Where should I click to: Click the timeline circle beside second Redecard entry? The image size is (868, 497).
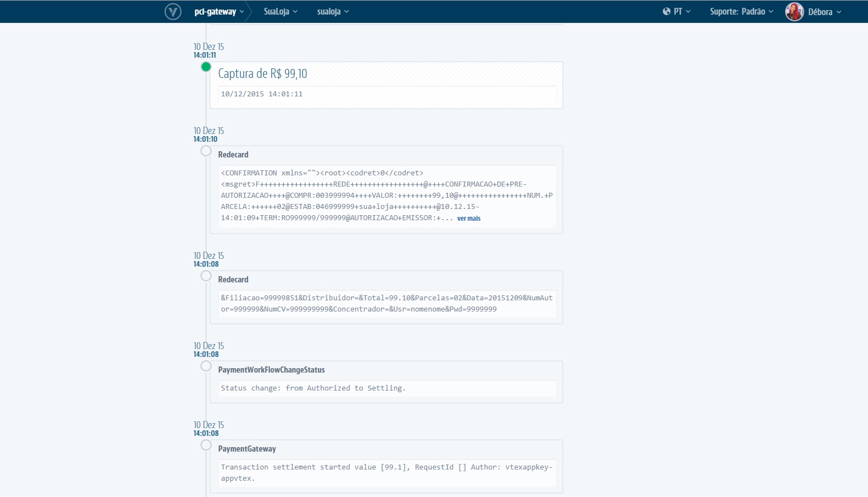pos(206,276)
